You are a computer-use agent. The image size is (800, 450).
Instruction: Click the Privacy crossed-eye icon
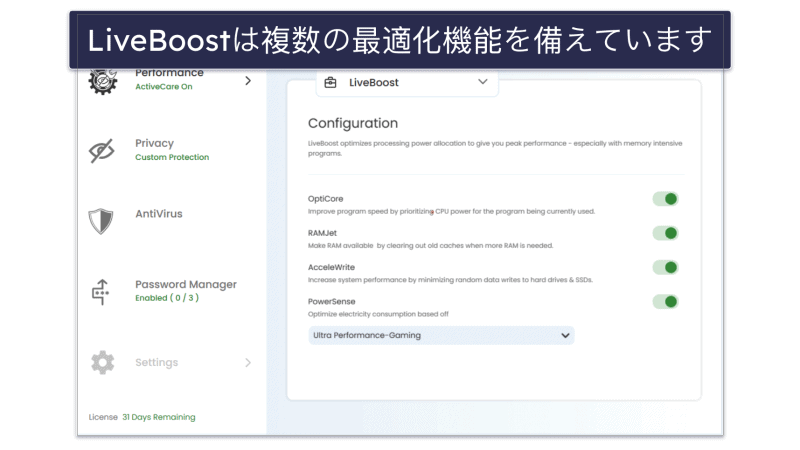102,151
